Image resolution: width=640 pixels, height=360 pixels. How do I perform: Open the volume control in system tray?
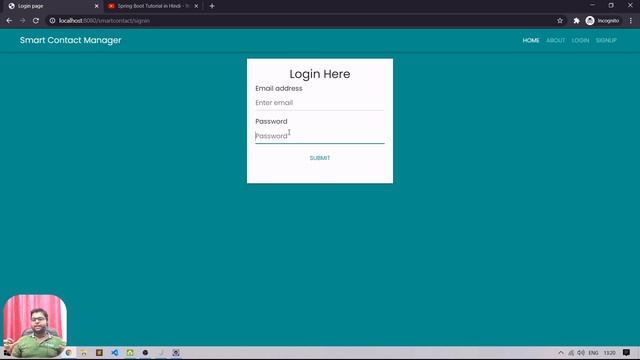tap(581, 353)
